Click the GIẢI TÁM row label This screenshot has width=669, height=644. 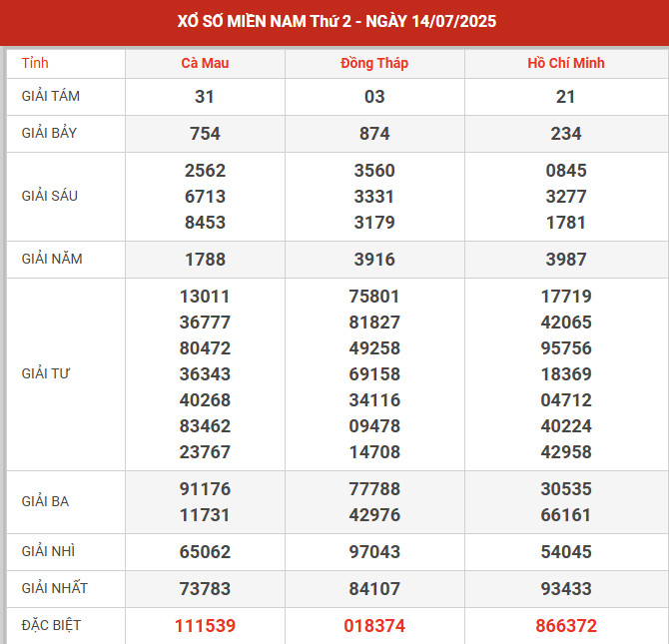tap(50, 97)
